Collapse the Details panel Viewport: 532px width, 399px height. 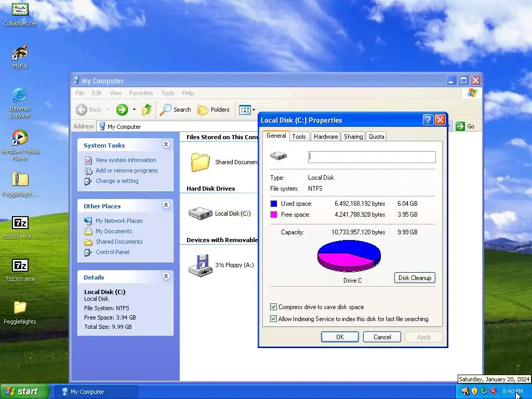tap(166, 276)
